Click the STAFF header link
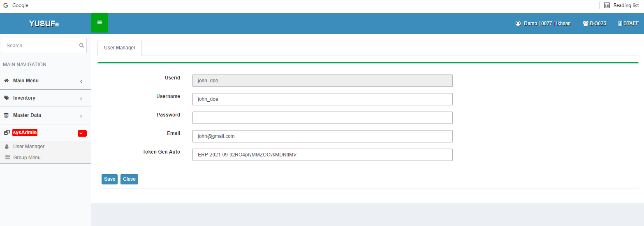The image size is (644, 226). coord(628,23)
